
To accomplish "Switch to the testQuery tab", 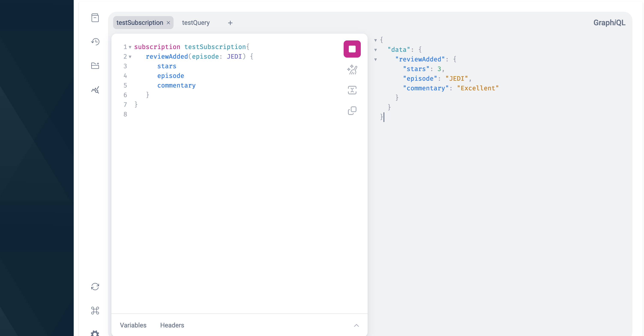I will tap(196, 23).
